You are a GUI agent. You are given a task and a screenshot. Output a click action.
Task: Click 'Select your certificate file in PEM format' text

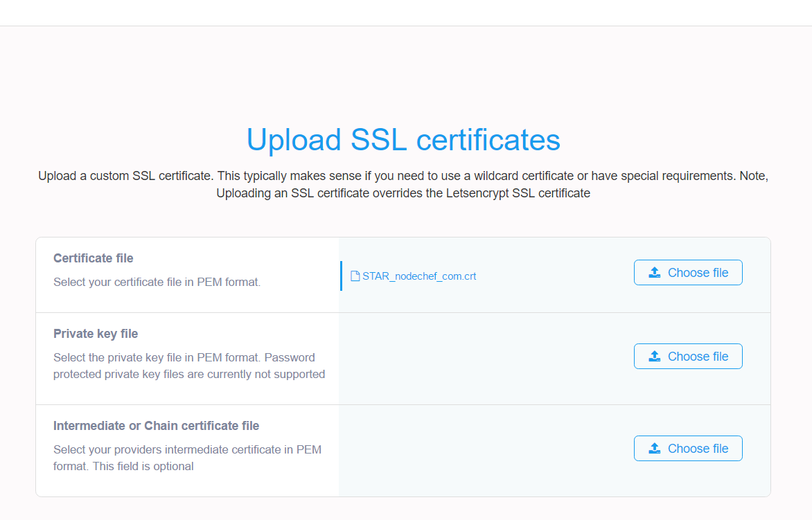pos(157,282)
